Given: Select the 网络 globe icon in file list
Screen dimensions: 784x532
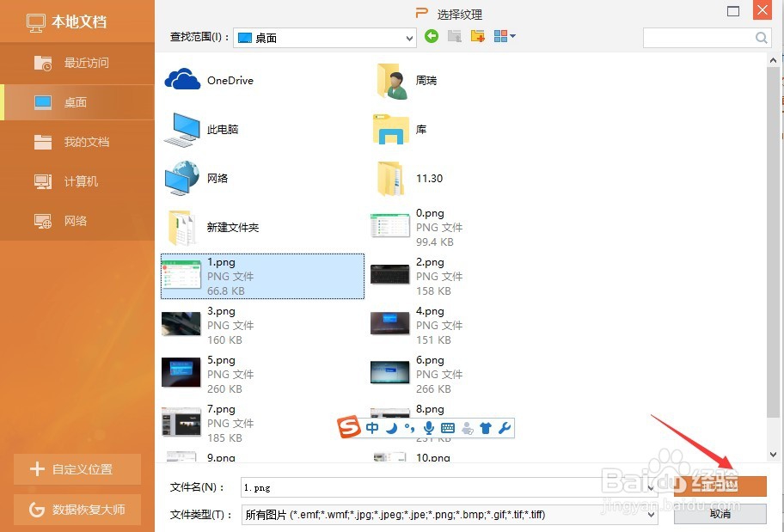Looking at the screenshot, I should coord(181,178).
